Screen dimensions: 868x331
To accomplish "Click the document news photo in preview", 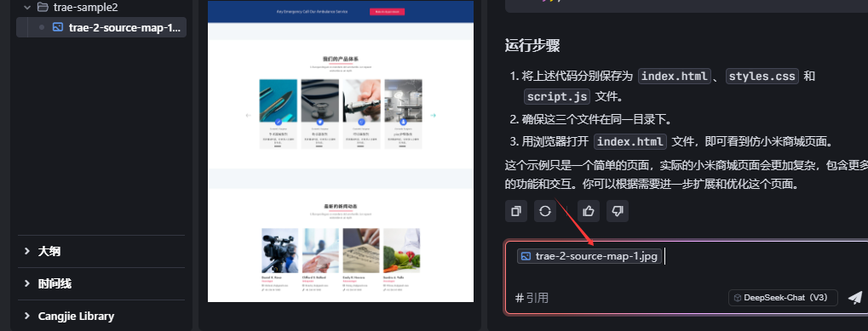I will pos(361,250).
